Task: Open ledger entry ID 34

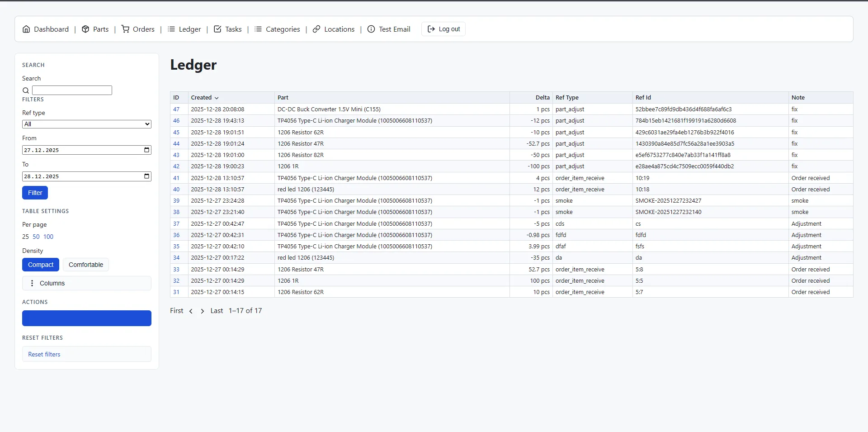Action: (176, 257)
